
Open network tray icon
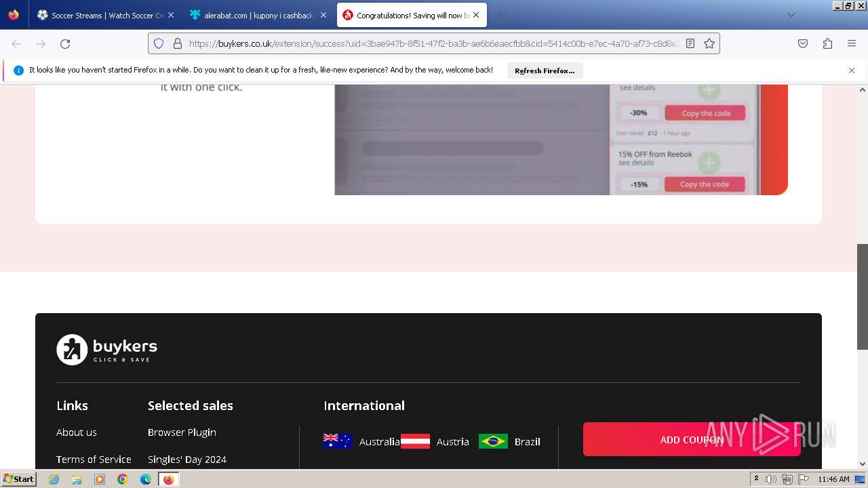pyautogui.click(x=787, y=479)
